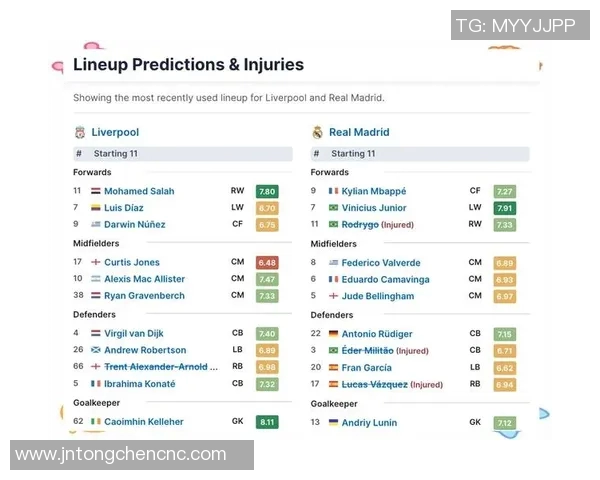Click the Real Madrid club crest icon
The image size is (600, 480).
point(317,132)
